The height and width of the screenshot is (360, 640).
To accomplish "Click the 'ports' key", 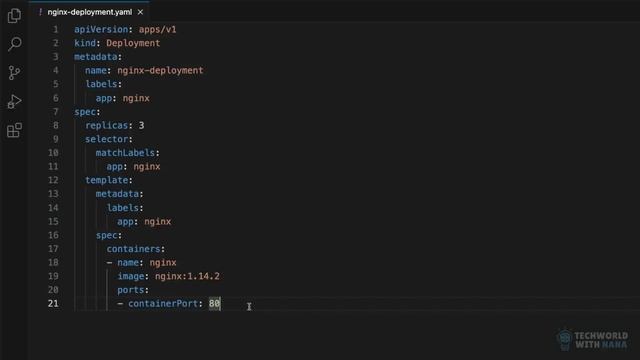I will pyautogui.click(x=131, y=290).
